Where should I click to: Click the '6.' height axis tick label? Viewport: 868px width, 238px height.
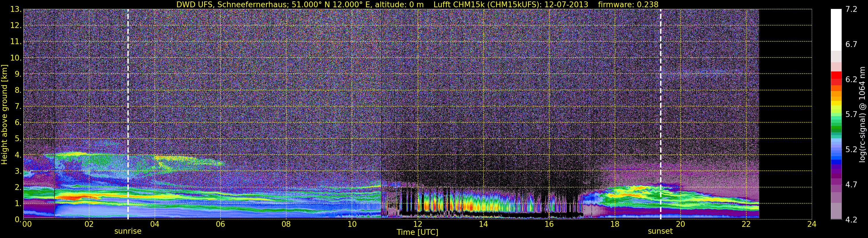[18, 123]
